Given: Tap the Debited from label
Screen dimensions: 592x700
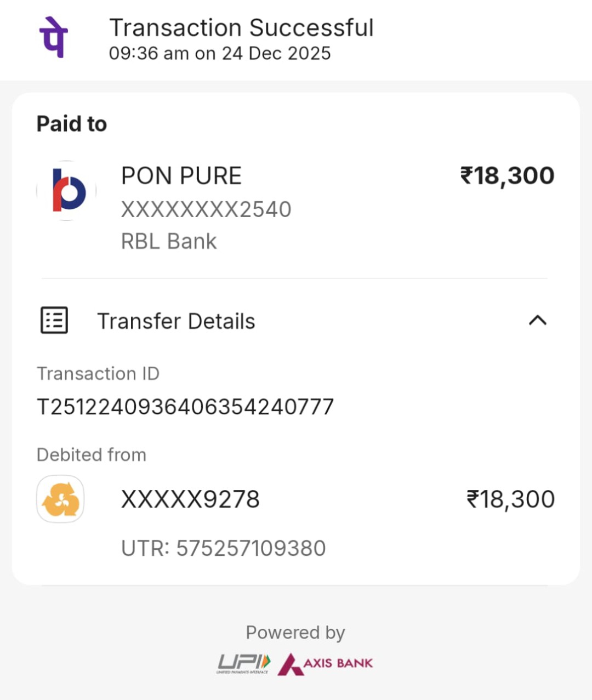Looking at the screenshot, I should (x=92, y=454).
